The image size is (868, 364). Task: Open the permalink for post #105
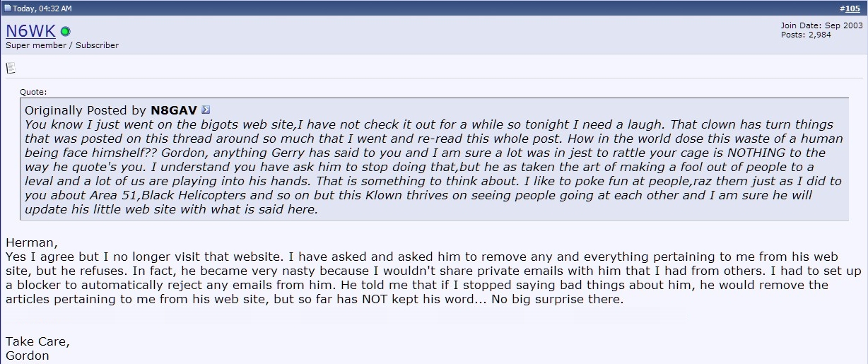point(852,8)
